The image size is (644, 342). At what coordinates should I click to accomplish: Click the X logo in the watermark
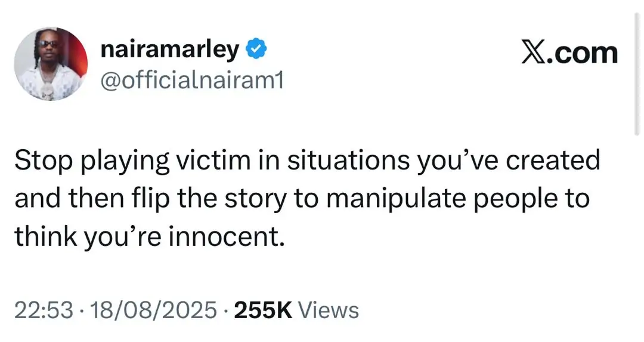coord(534,53)
